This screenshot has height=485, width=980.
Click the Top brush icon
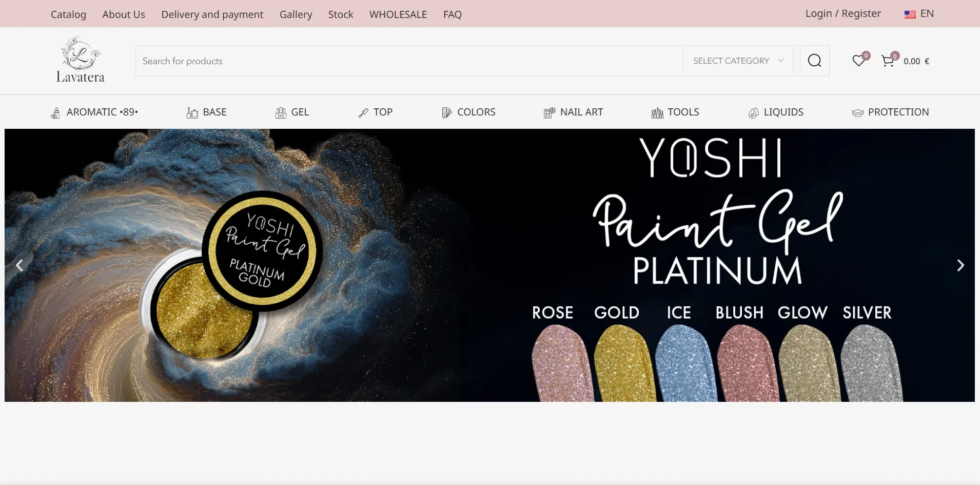pos(363,112)
